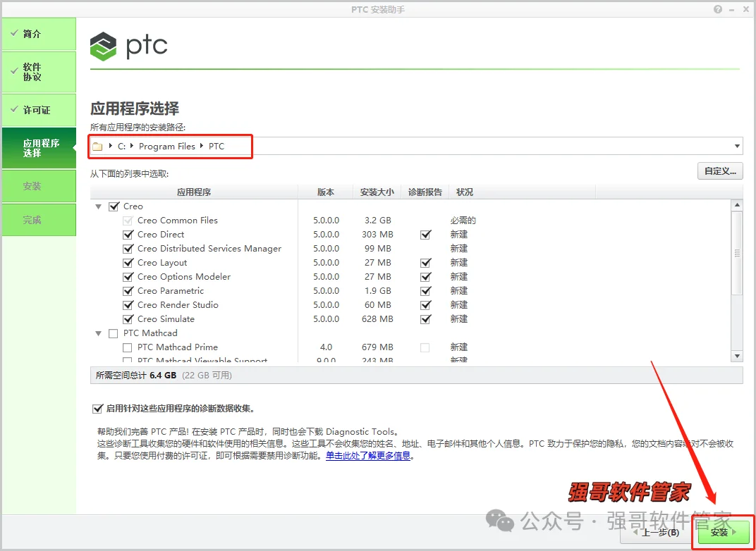
Task: Toggle diagnostic report for Creo Direct
Action: 425,235
